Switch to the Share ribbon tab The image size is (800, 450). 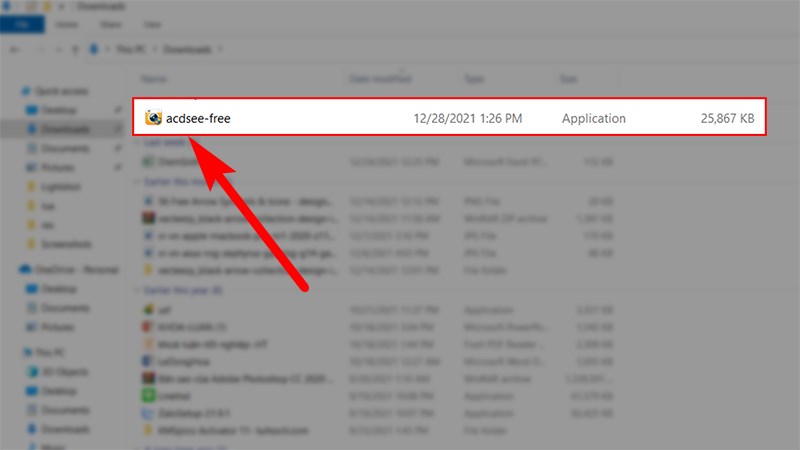tap(111, 24)
